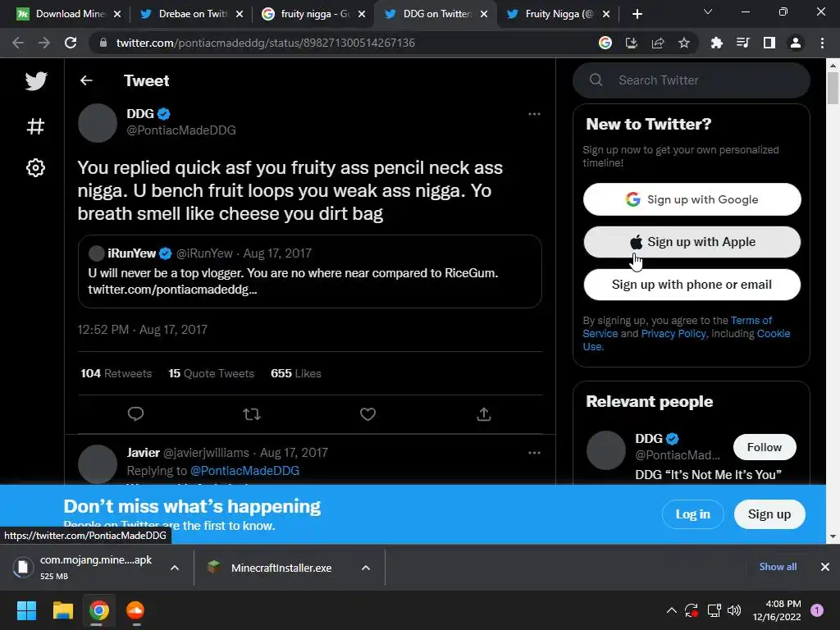Open the Explore hashtag icon

35,126
